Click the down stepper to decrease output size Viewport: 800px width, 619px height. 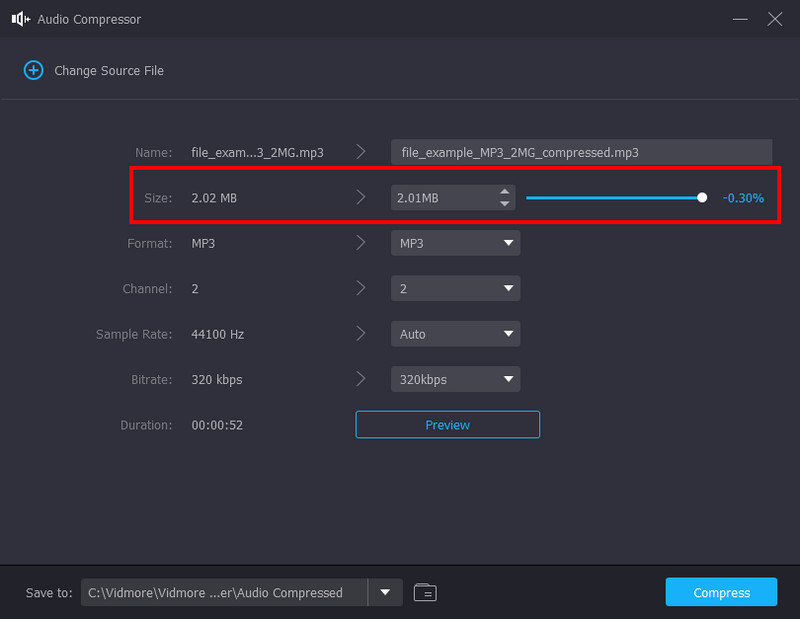coord(505,203)
